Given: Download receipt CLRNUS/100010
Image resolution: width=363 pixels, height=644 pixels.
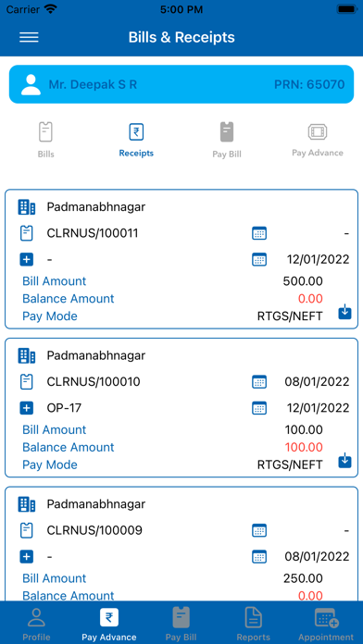Looking at the screenshot, I should (344, 462).
